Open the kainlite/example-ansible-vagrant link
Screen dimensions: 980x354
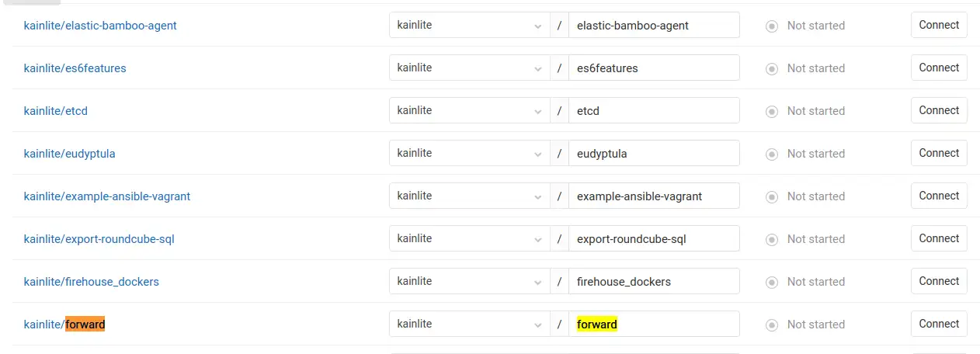click(107, 196)
